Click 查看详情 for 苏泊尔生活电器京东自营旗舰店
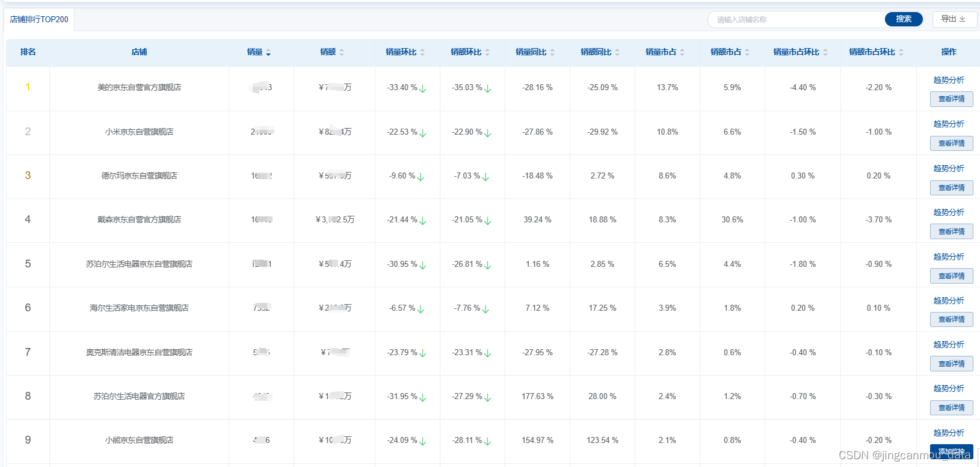This screenshot has width=980, height=467. (x=952, y=276)
